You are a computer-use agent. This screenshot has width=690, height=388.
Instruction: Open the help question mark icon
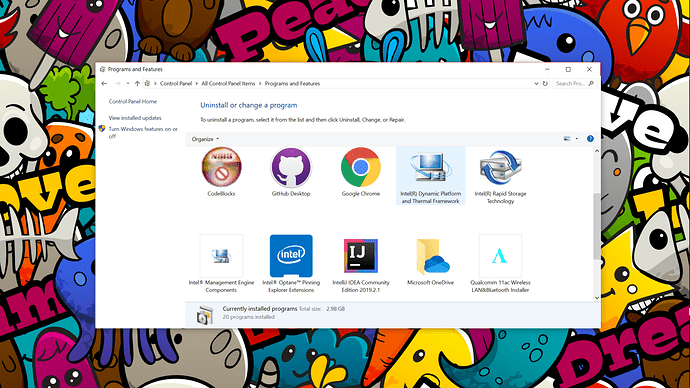(x=590, y=139)
